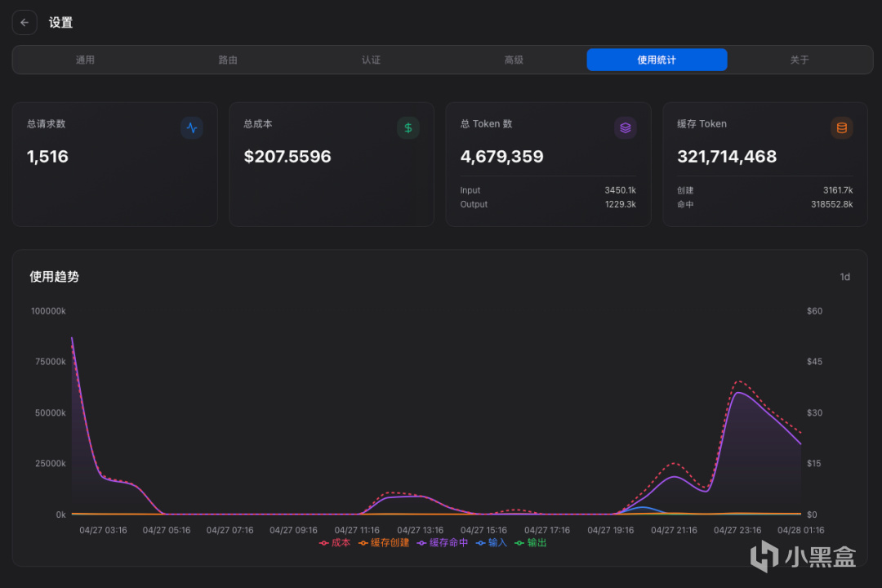Select the 认证 tab
Image resolution: width=882 pixels, height=588 pixels.
coord(371,60)
